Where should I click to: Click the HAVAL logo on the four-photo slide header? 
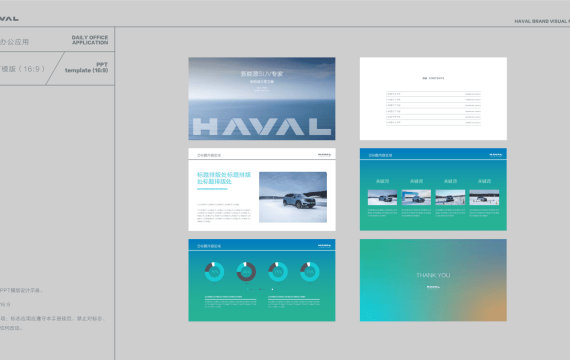pos(496,155)
